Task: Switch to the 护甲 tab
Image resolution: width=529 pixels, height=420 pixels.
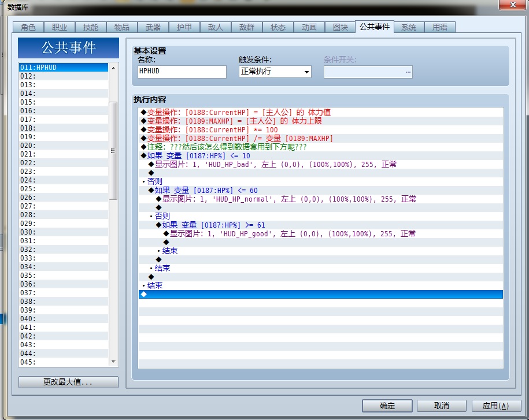Action: [184, 27]
